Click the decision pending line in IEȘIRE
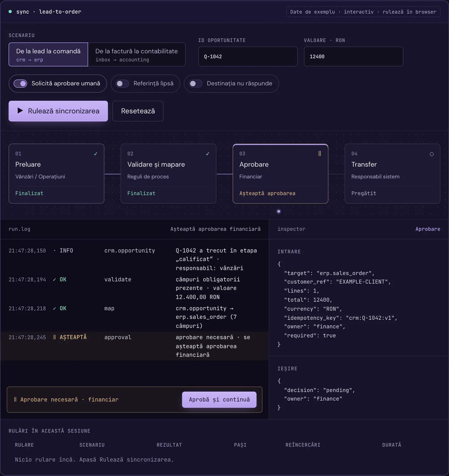The width and height of the screenshot is (449, 476). pyautogui.click(x=320, y=390)
